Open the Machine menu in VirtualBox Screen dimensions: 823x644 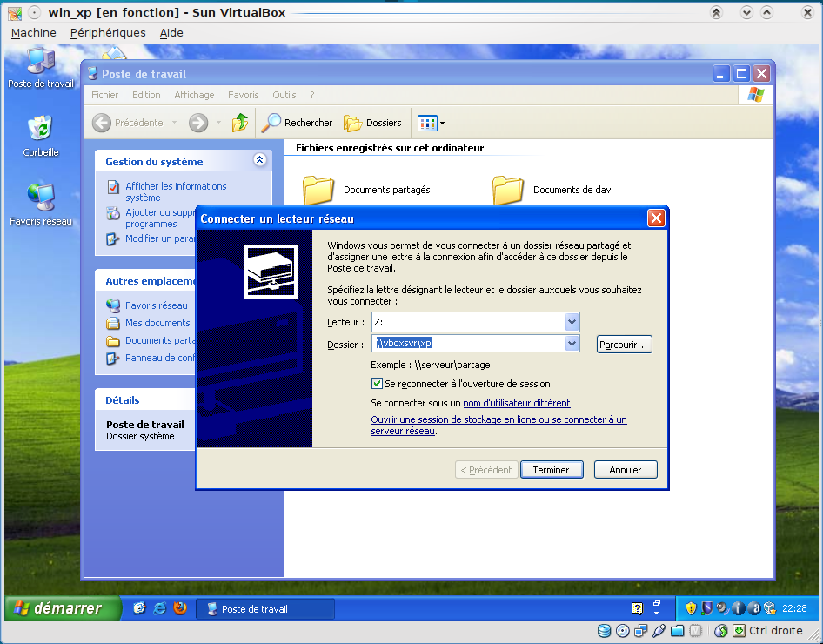pyautogui.click(x=33, y=32)
